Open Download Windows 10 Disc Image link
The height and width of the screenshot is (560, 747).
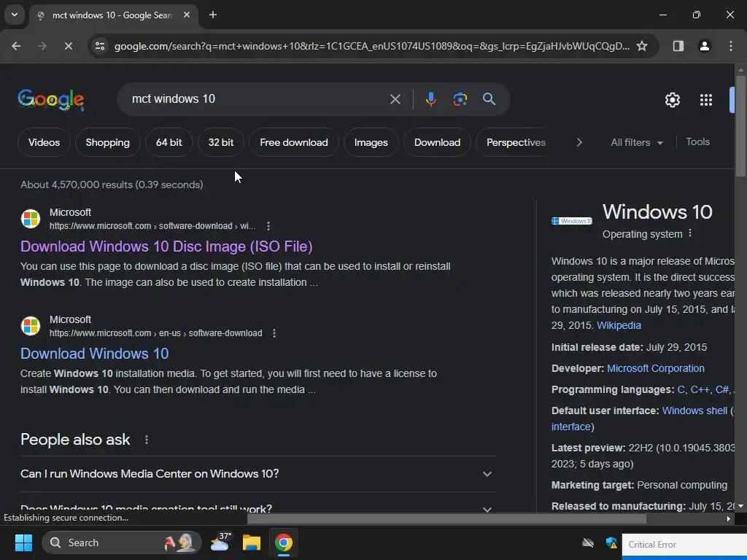pyautogui.click(x=166, y=246)
